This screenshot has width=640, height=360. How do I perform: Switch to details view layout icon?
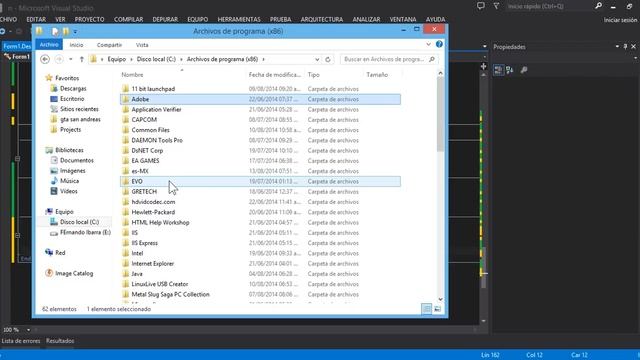(x=427, y=309)
